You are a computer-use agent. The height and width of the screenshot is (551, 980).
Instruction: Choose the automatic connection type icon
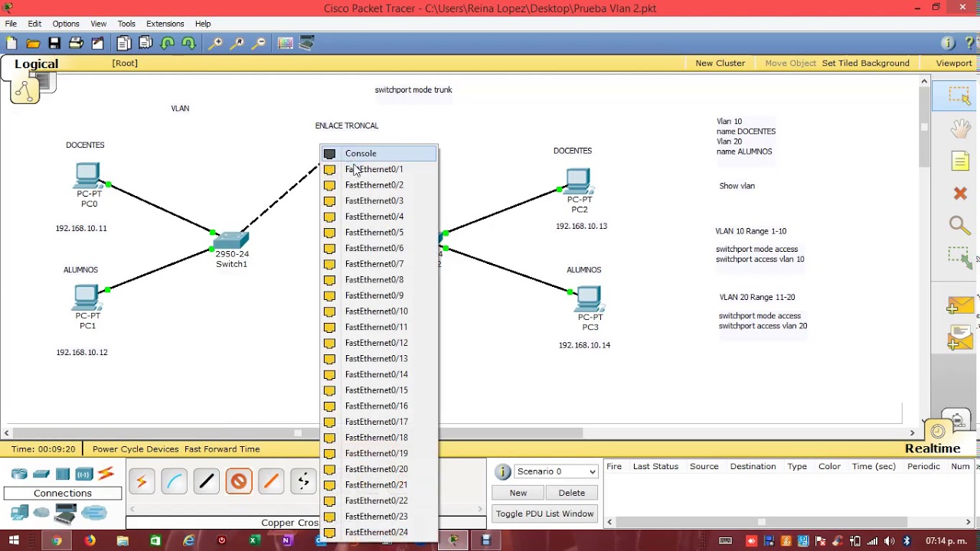(x=142, y=481)
